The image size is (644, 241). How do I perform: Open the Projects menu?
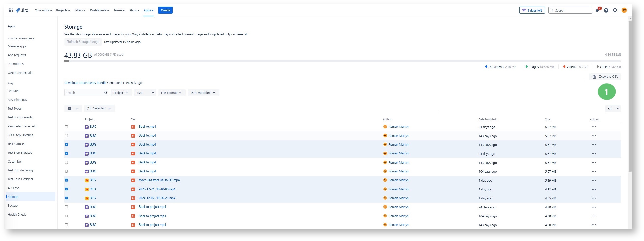pyautogui.click(x=63, y=10)
